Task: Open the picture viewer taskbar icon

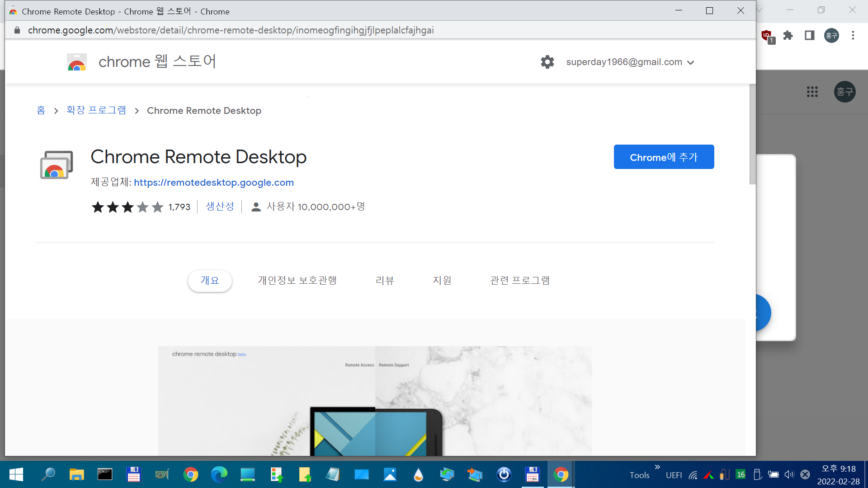Action: point(390,474)
